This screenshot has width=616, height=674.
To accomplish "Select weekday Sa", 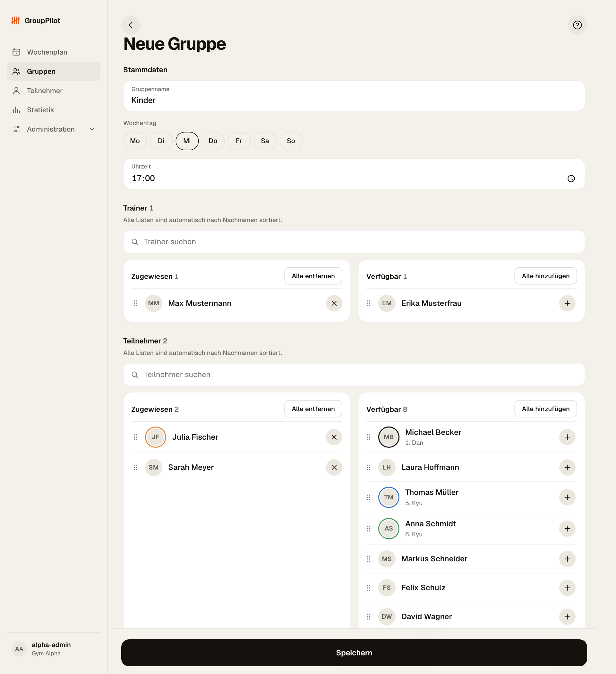I will pos(265,141).
